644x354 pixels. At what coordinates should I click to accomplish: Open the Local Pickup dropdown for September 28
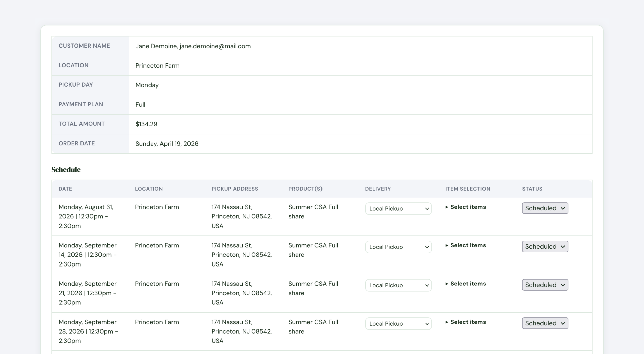pyautogui.click(x=398, y=324)
